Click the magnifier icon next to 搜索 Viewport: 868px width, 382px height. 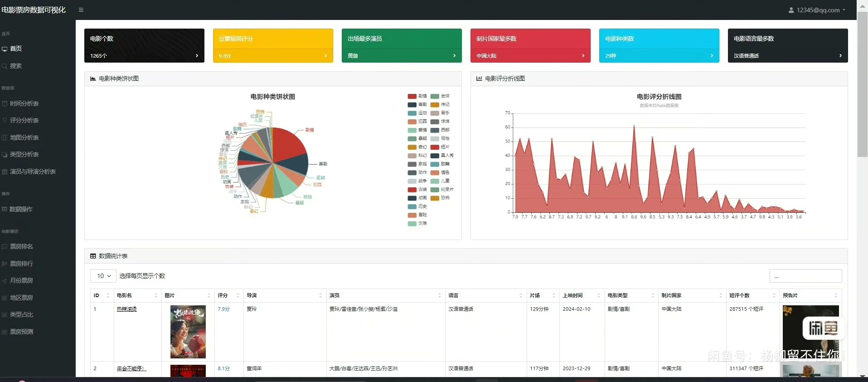point(5,66)
